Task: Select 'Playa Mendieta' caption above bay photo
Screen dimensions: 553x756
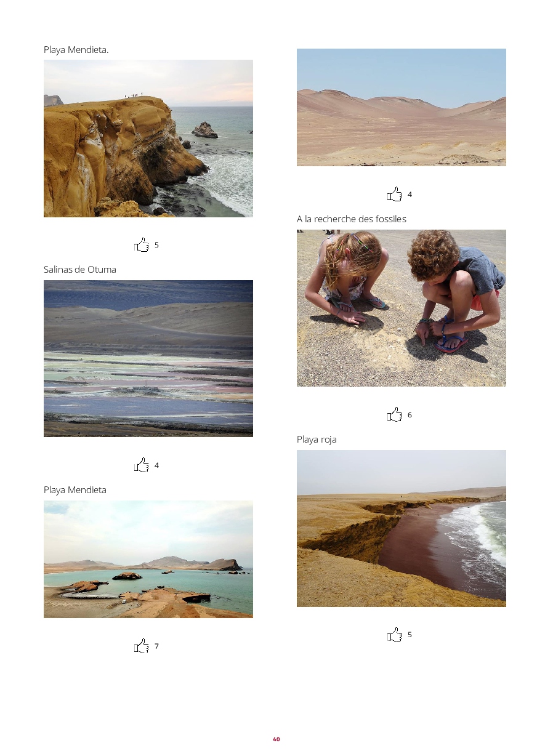Action: pos(75,490)
